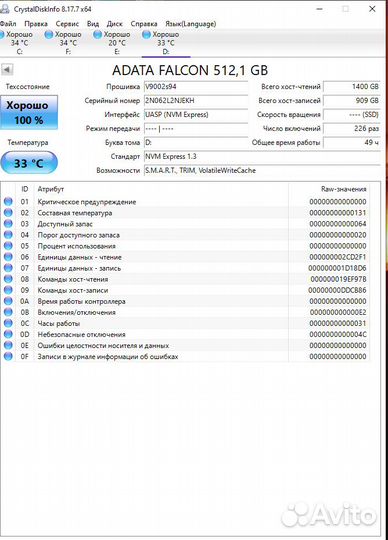Click status circle of Команды хост-записи row
The height and width of the screenshot is (540, 388).
[x=8, y=290]
